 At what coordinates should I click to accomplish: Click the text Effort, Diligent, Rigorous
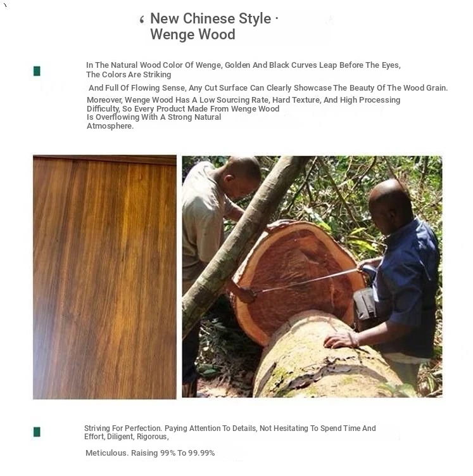point(127,437)
